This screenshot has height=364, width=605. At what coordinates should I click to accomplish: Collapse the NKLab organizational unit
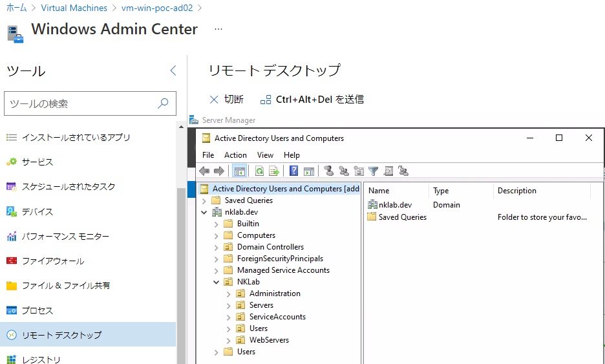pyautogui.click(x=217, y=282)
